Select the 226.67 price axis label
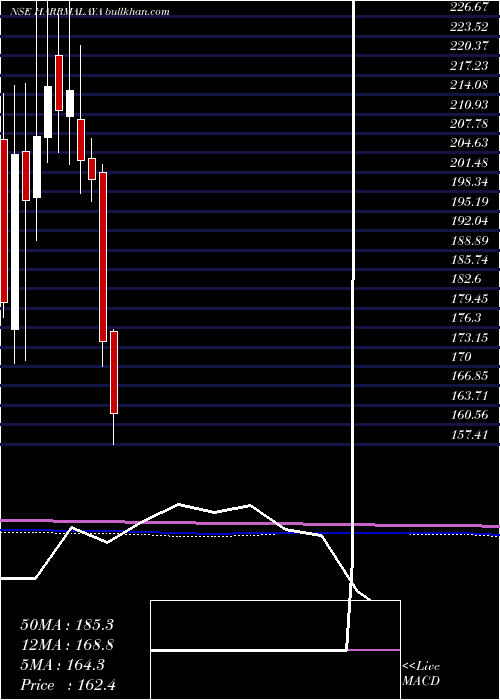500x700 pixels. coord(470,7)
